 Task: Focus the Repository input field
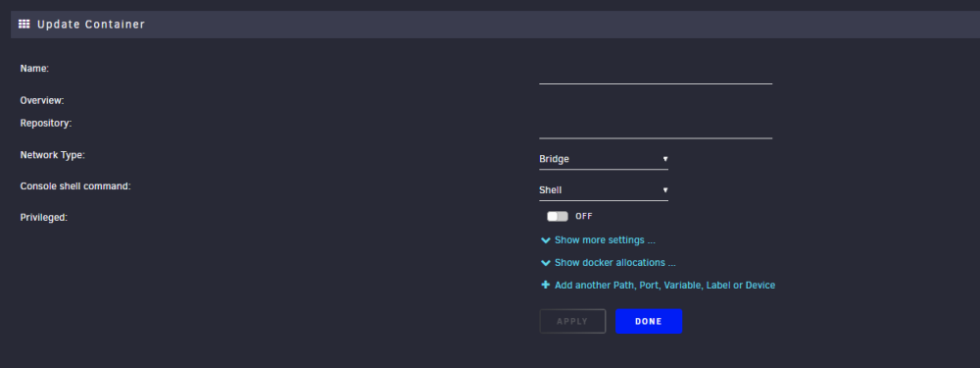pyautogui.click(x=656, y=128)
